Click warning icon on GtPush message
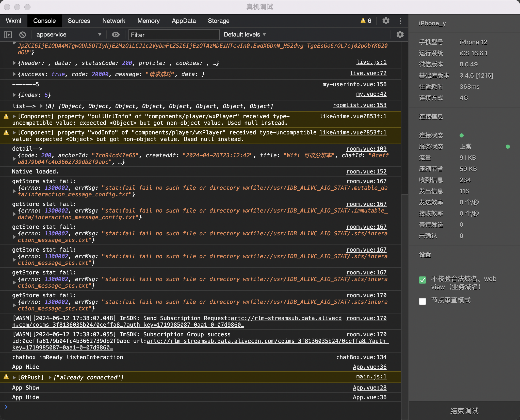520x420 pixels. click(6, 377)
